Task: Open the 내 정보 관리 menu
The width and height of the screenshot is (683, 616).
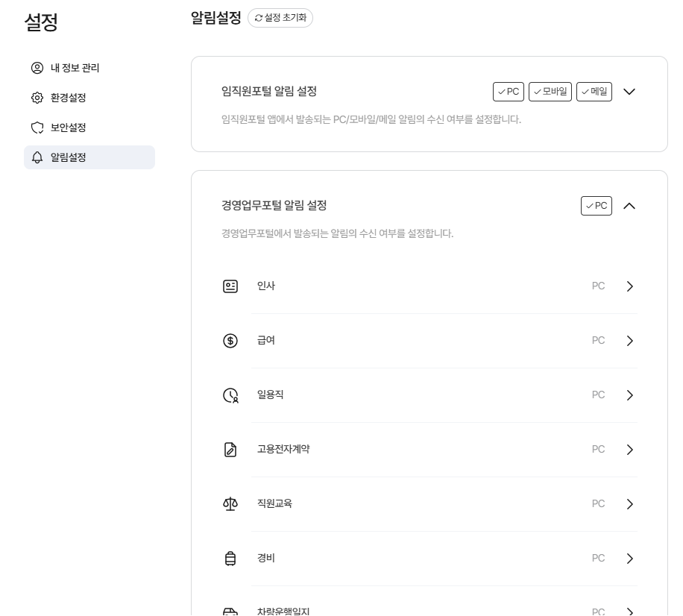Action: click(75, 68)
